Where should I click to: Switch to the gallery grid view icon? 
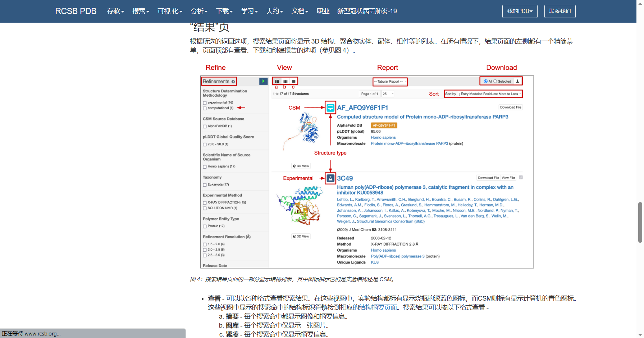pos(285,82)
